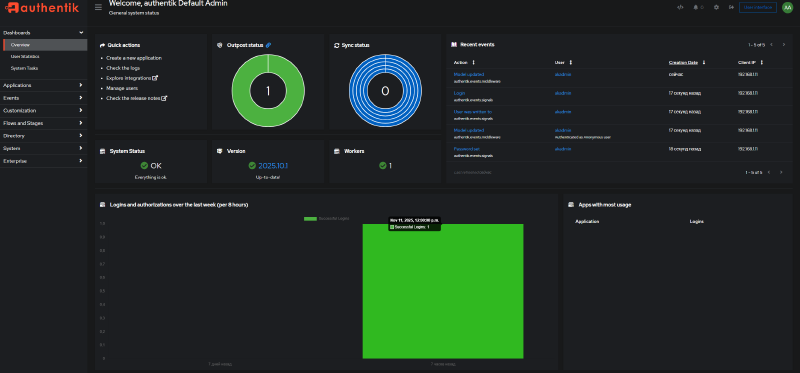Click the Authenticated as anonymous user text

tap(583, 137)
